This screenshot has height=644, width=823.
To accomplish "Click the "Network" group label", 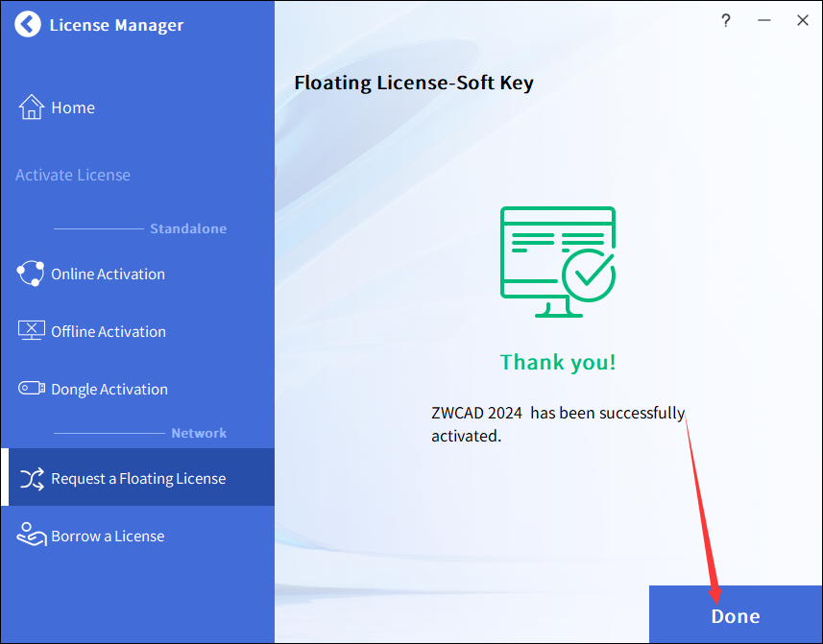I will pyautogui.click(x=199, y=433).
